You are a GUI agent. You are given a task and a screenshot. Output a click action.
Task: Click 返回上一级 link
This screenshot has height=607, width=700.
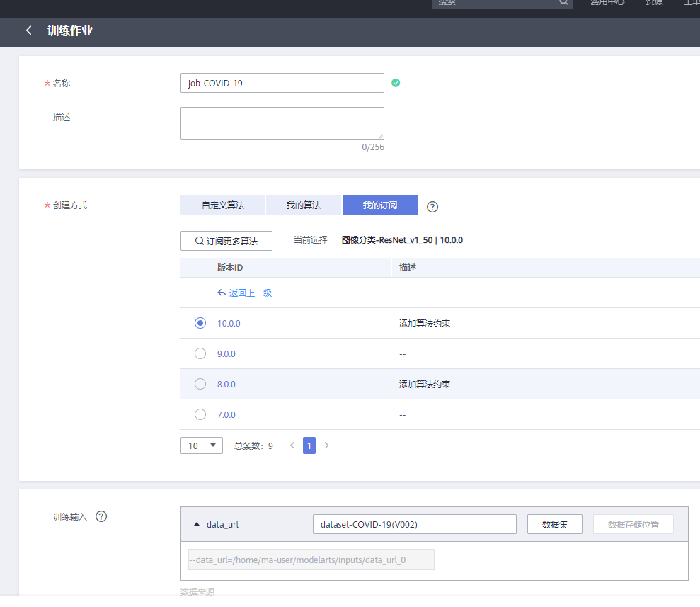[245, 293]
